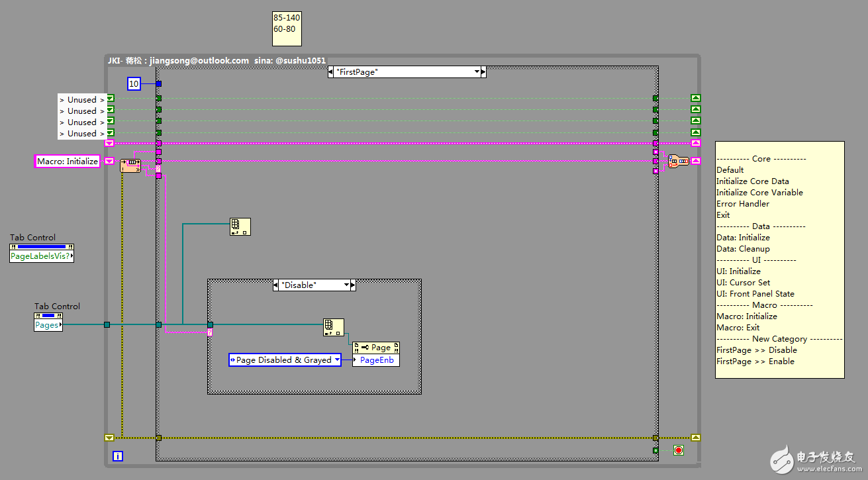This screenshot has width=868, height=480.
Task: Click the PageEnb property on the Page node
Action: [376, 360]
